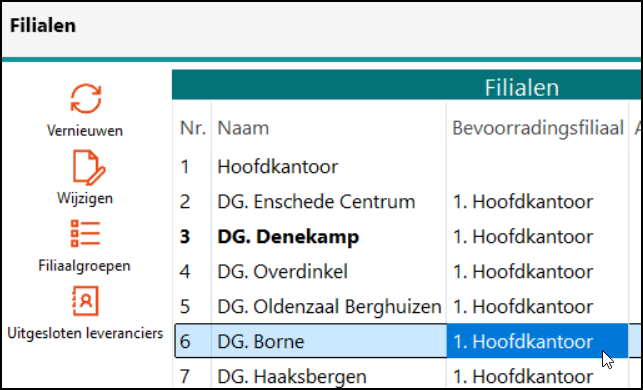Click the Filialen window title
Image resolution: width=643 pixels, height=390 pixels.
pyautogui.click(x=43, y=25)
